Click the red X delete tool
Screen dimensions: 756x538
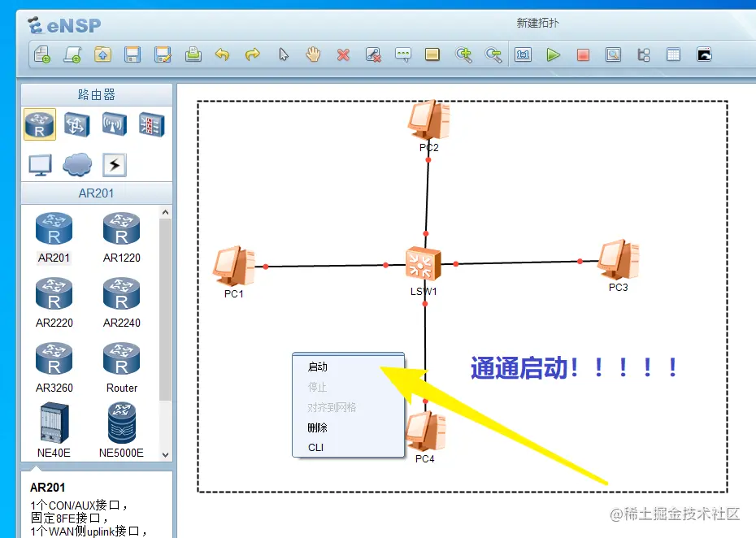(343, 54)
